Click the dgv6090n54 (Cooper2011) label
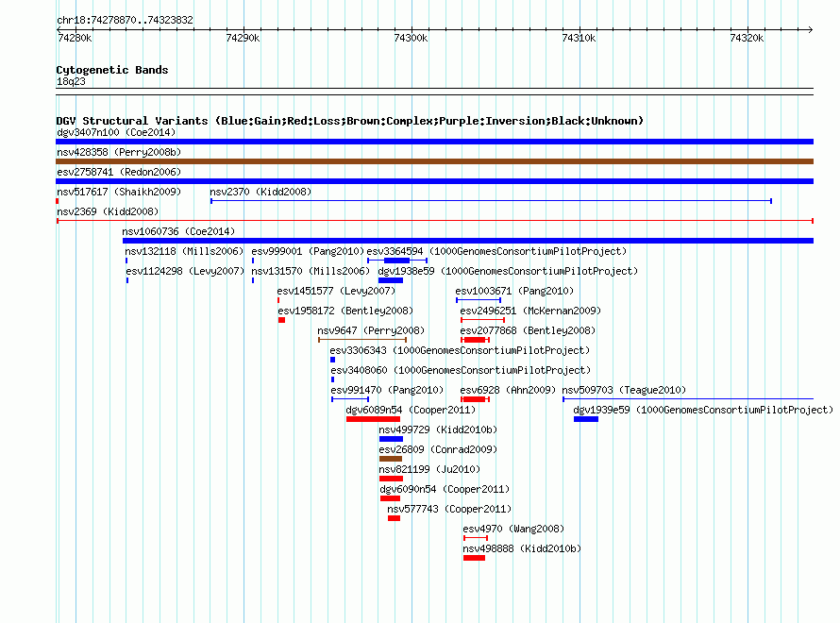The width and height of the screenshot is (840, 623). (445, 489)
